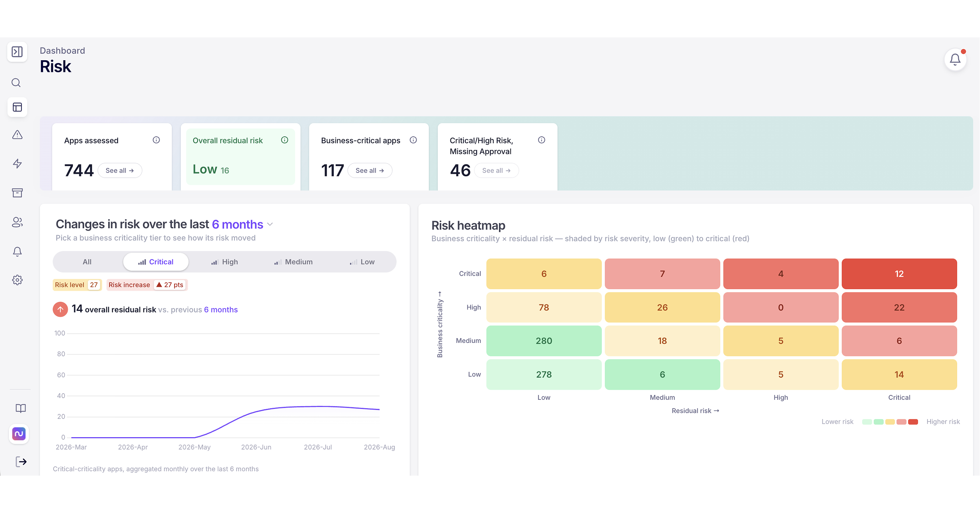The height and width of the screenshot is (513, 980).
Task: Click See all for Apps assessed
Action: (120, 171)
